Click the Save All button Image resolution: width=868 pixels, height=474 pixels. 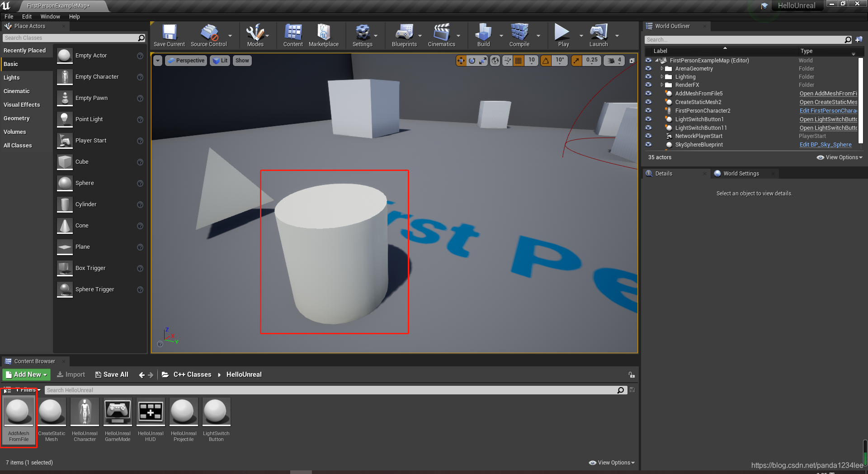[112, 374]
